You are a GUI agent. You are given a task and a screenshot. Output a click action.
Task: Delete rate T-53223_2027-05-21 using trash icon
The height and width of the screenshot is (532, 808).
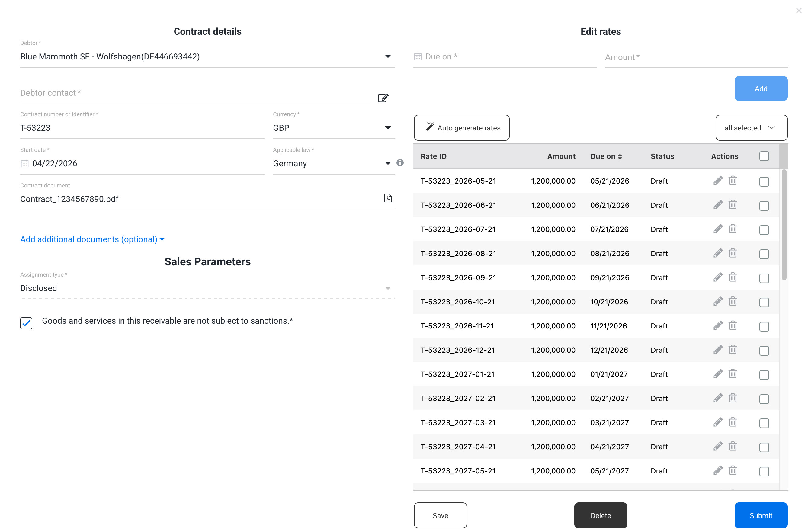click(x=733, y=470)
